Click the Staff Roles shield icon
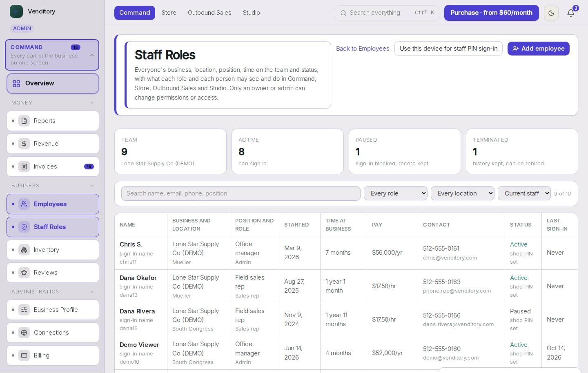 [x=24, y=227]
